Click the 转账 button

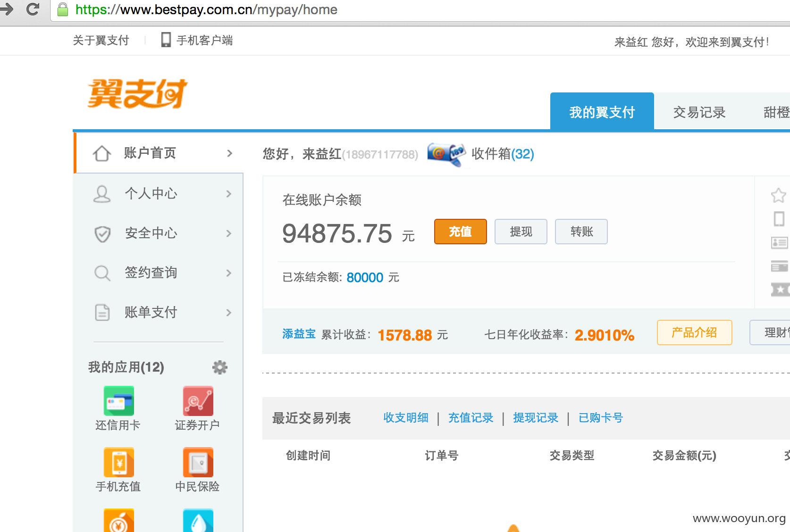tap(581, 232)
